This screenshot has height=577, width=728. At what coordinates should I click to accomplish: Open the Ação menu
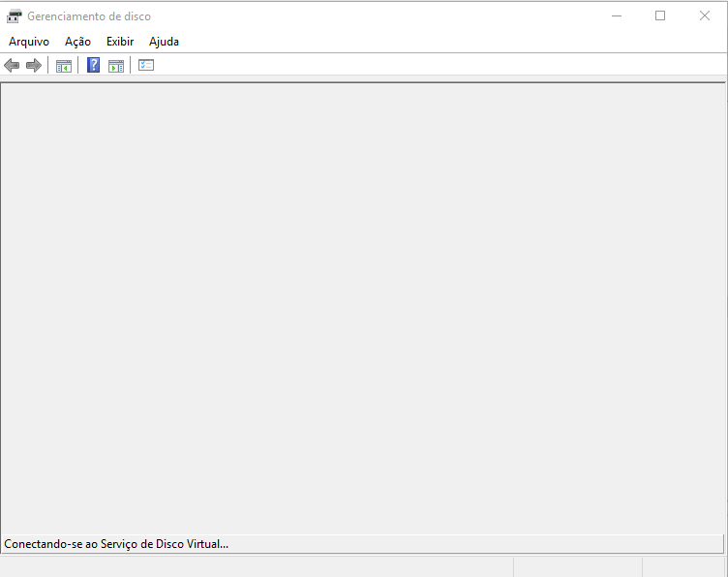coord(77,42)
